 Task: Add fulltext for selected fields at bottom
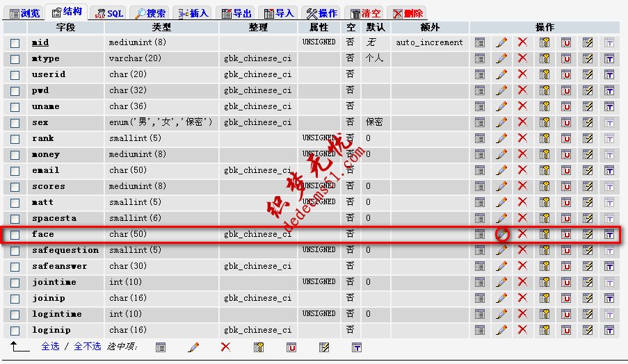357,347
